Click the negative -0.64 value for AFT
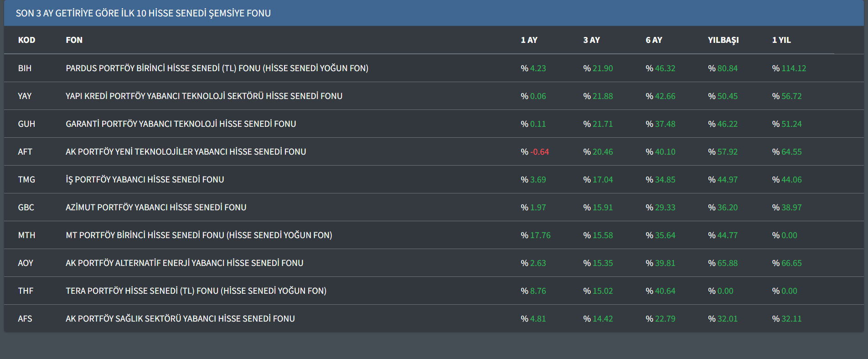Screen dimensions: 868x359 tap(539, 152)
